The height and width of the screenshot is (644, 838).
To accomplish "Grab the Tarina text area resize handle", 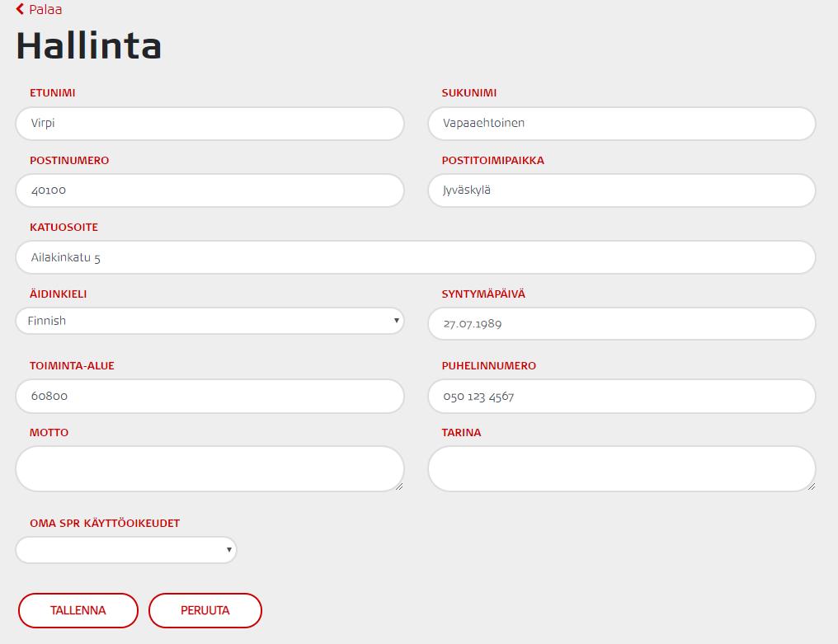I will [812, 487].
